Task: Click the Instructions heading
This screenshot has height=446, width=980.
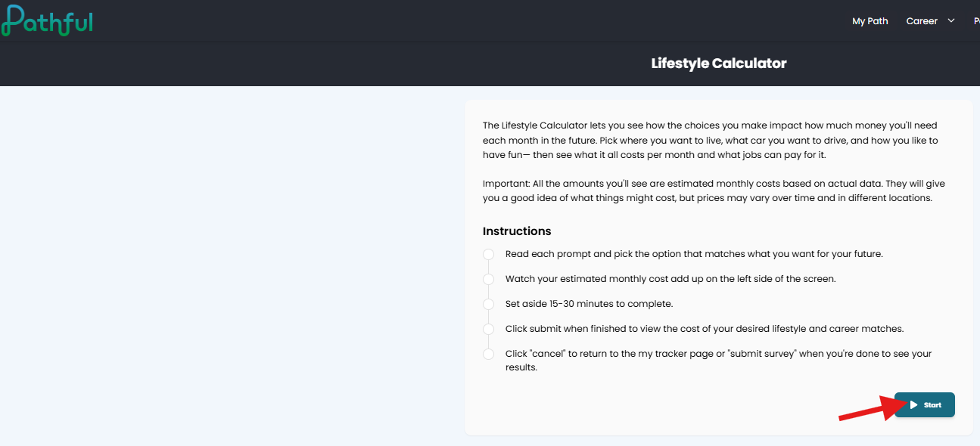Action: coord(517,231)
